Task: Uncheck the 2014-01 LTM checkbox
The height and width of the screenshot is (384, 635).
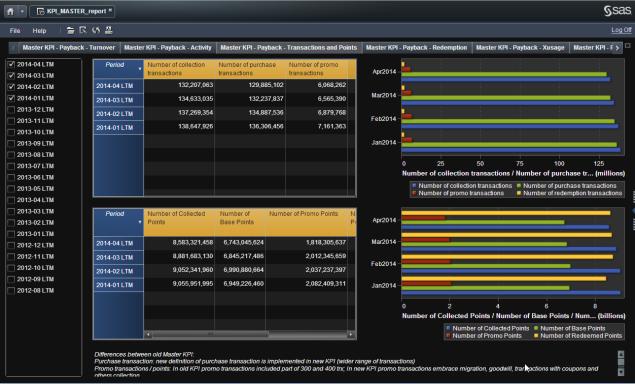Action: click(11, 98)
